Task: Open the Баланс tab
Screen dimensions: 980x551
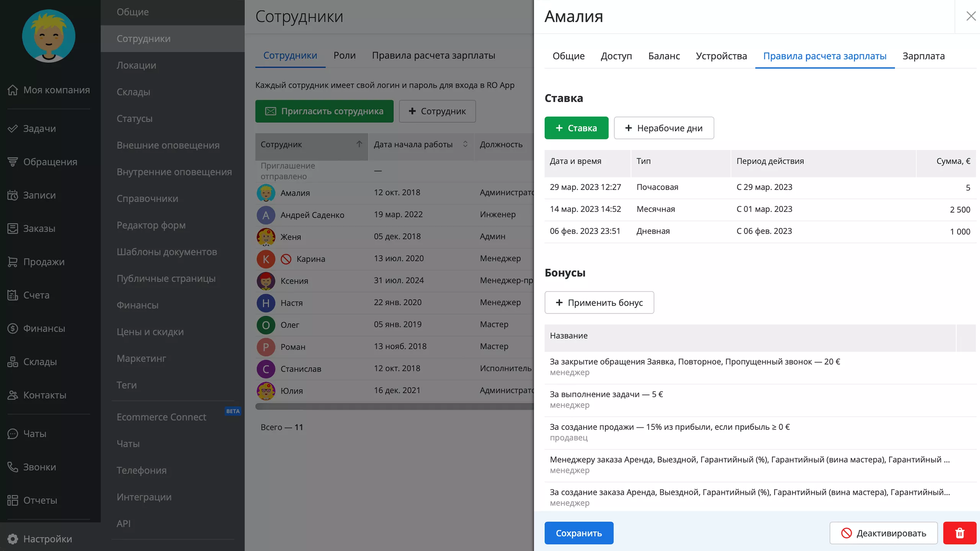Action: click(x=664, y=56)
